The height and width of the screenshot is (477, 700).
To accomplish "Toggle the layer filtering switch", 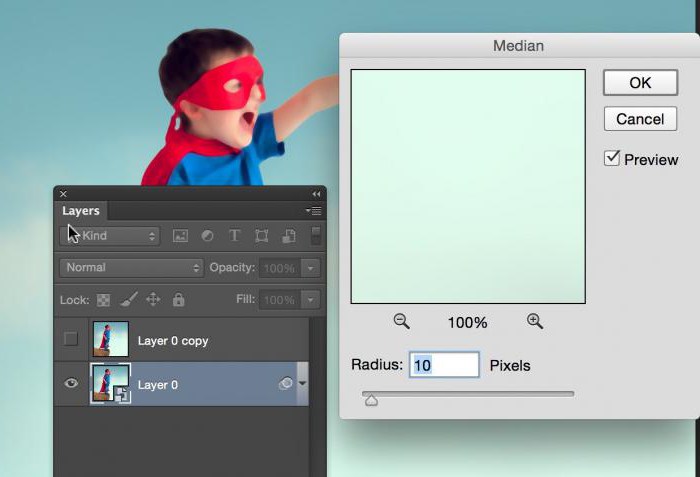I will point(316,235).
